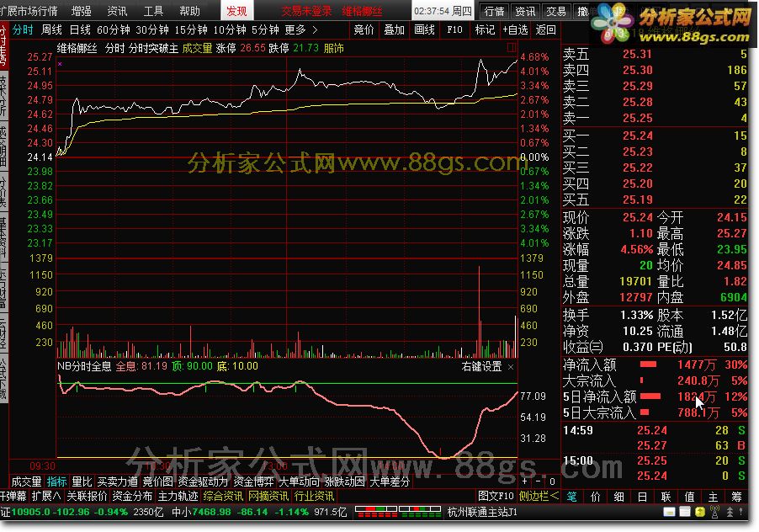Switch to 日线 daily chart
759x532 pixels.
pos(80,30)
